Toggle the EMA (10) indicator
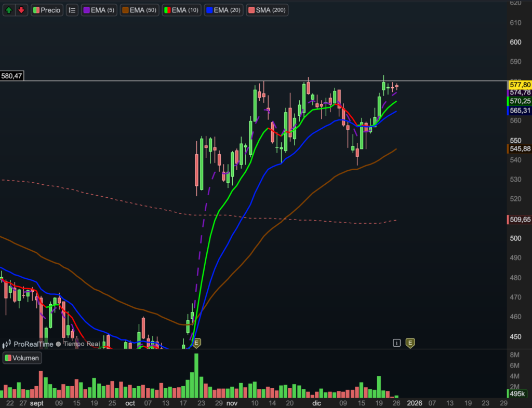 (x=182, y=10)
